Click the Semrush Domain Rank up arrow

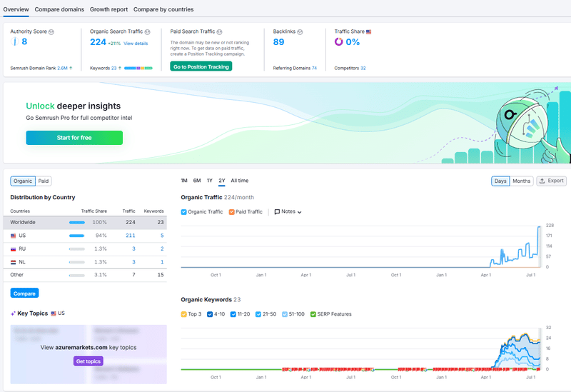tap(71, 68)
